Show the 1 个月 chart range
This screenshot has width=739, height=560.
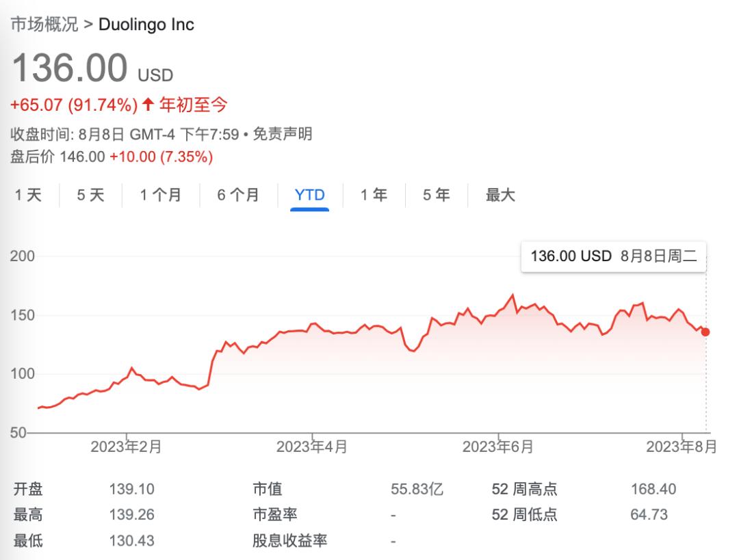161,195
